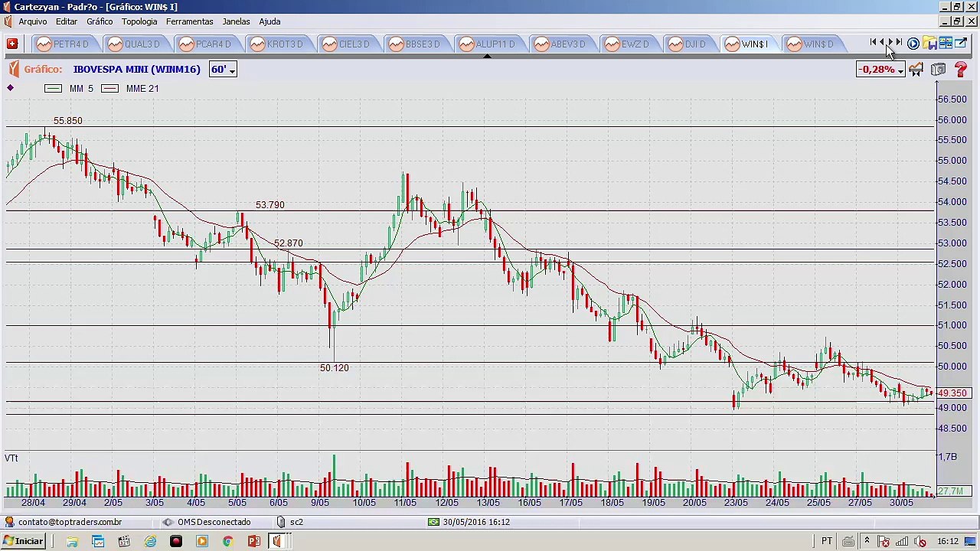
Task: Click the Iniciar start button
Action: pos(23,541)
